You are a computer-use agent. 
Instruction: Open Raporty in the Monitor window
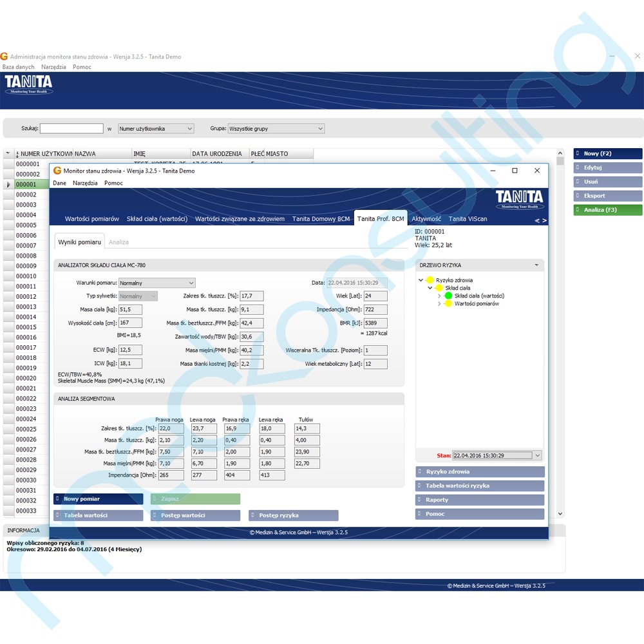[x=480, y=500]
